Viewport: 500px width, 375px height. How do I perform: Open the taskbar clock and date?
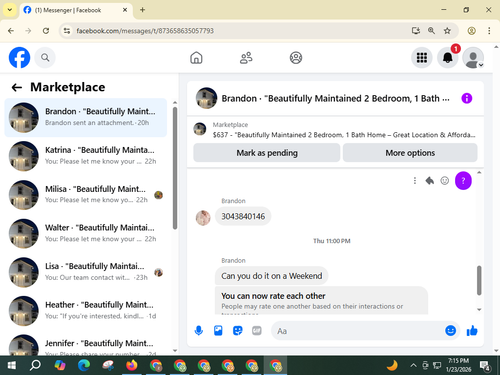pyautogui.click(x=458, y=365)
